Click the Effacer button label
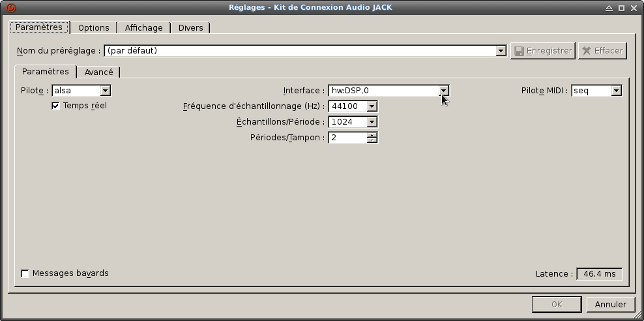The height and width of the screenshot is (321, 644). click(x=608, y=51)
